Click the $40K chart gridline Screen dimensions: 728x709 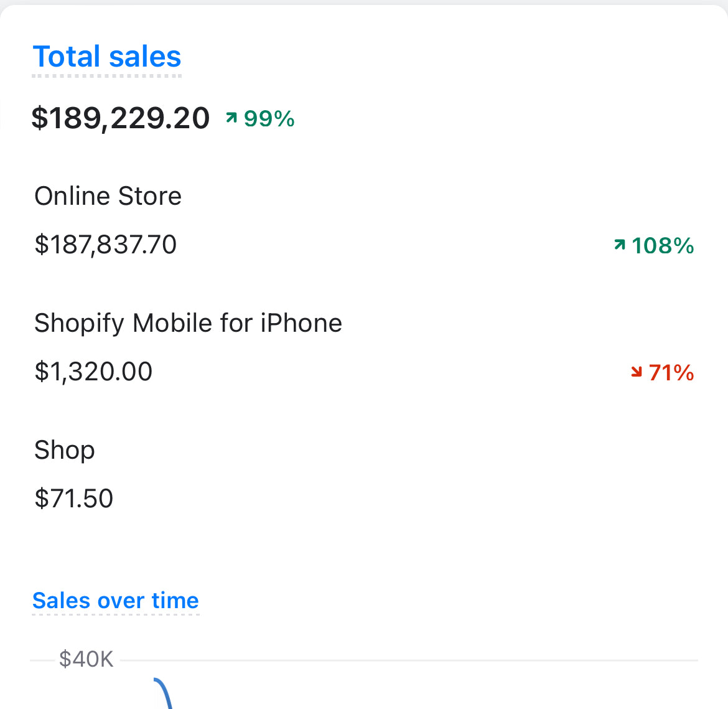tap(404, 660)
